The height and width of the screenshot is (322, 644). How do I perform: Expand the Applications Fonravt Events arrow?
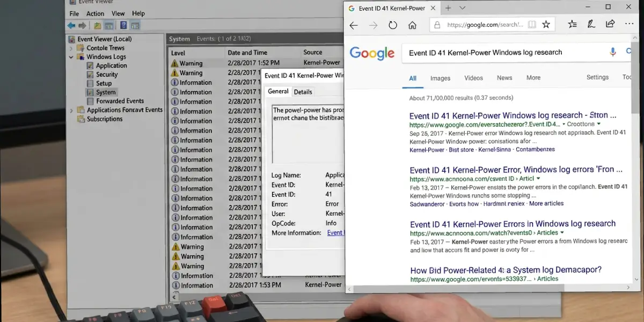point(71,110)
